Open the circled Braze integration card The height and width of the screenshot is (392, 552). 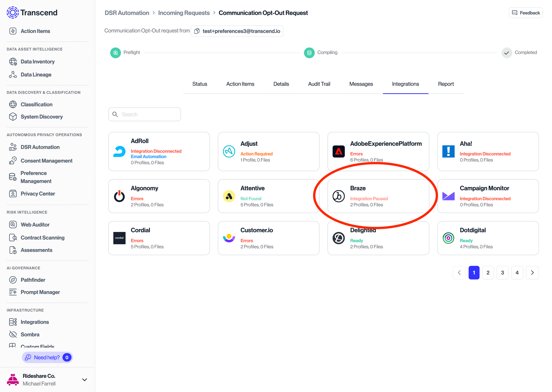point(378,196)
